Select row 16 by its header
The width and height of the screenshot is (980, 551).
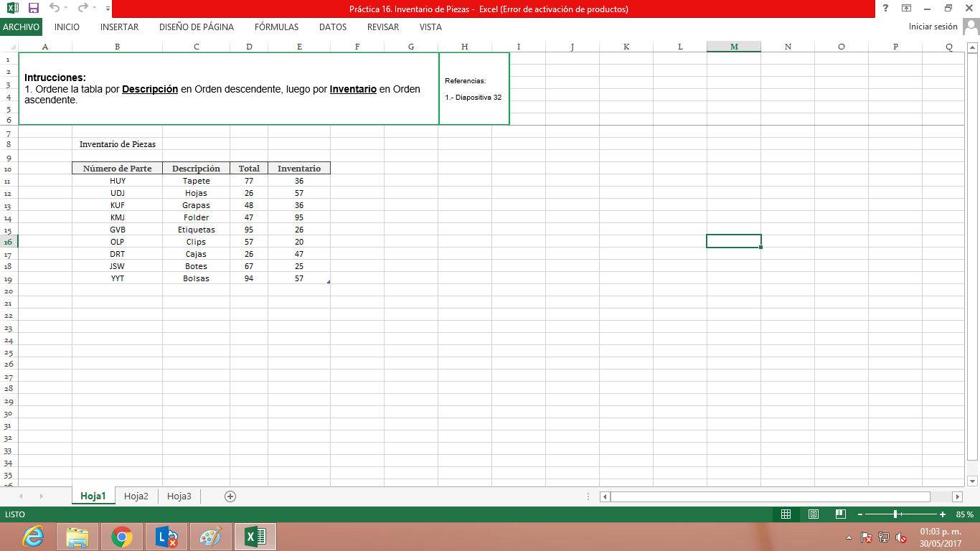pos(9,242)
